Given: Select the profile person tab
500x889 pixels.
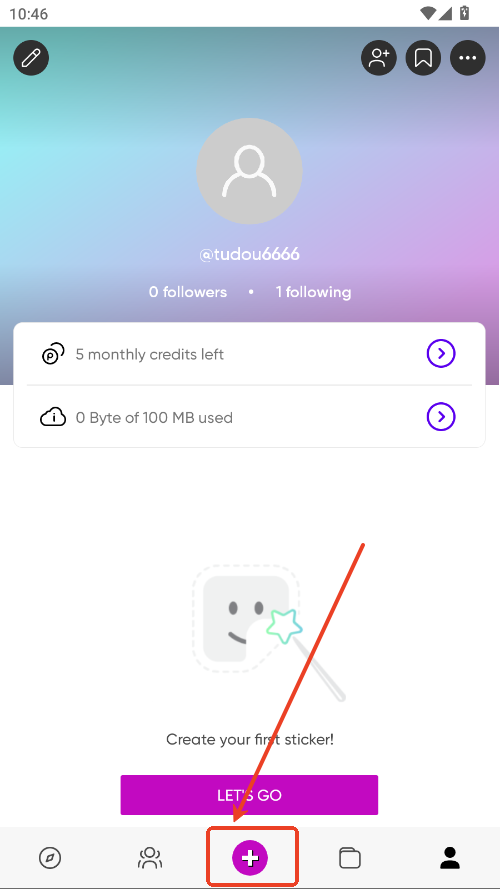Looking at the screenshot, I should pos(450,858).
